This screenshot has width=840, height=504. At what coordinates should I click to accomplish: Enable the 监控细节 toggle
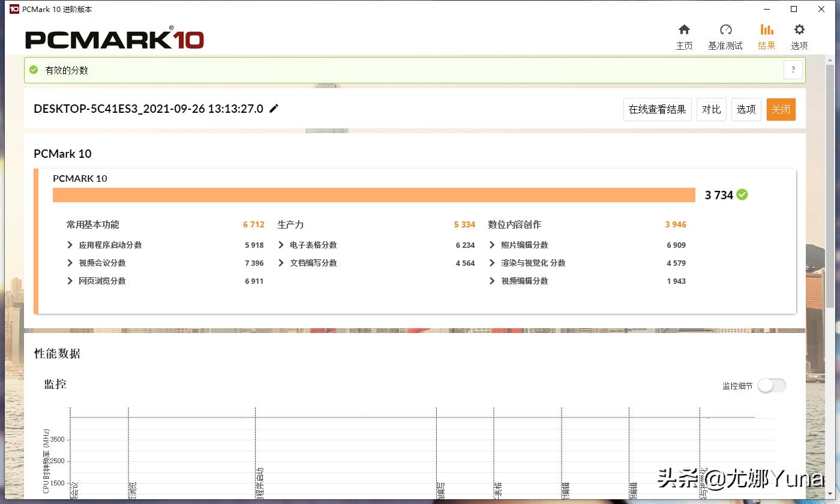click(x=772, y=385)
